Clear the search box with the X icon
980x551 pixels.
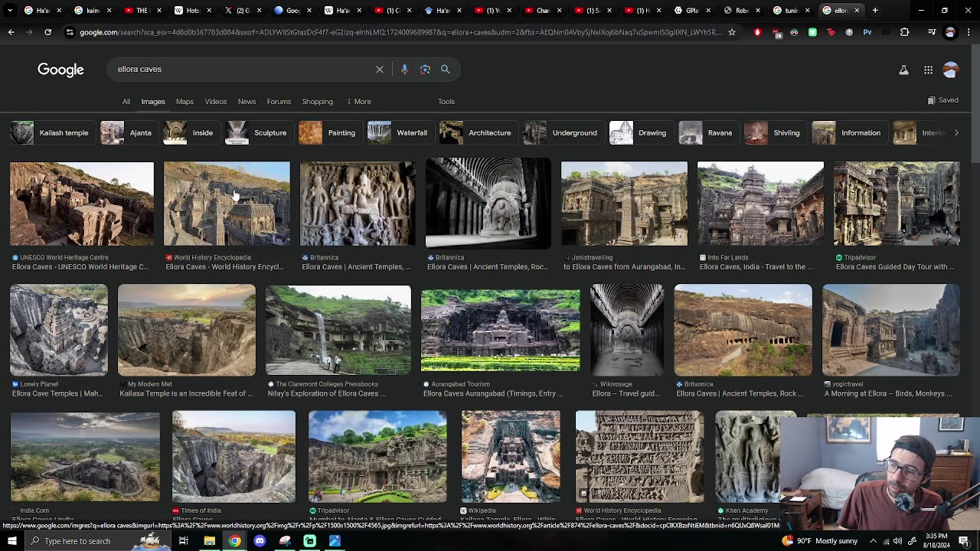point(380,69)
